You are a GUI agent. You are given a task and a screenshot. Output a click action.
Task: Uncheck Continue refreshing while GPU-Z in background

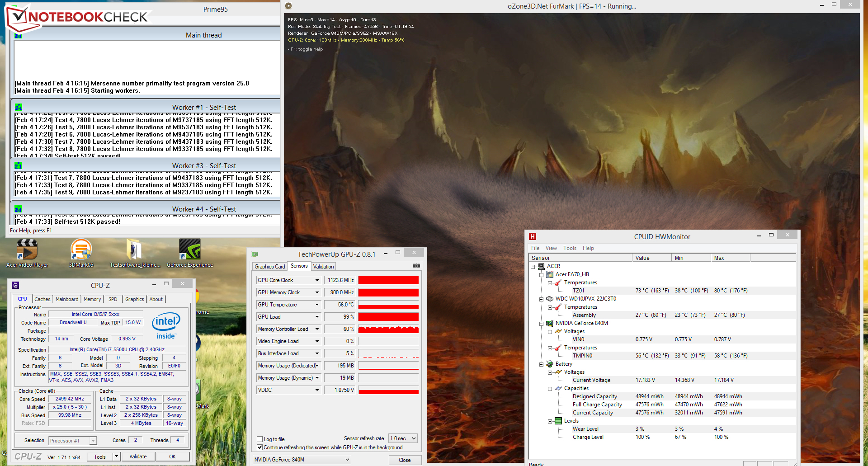[260, 447]
